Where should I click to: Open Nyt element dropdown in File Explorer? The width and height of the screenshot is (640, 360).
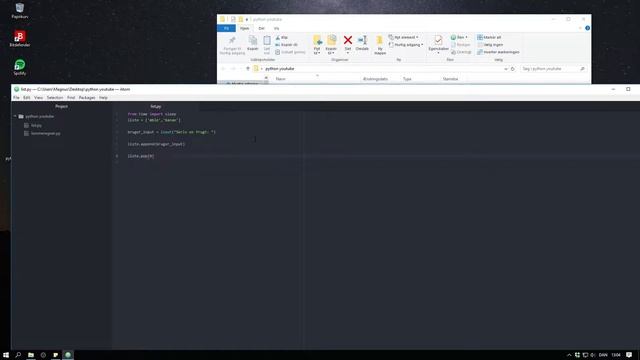pyautogui.click(x=403, y=37)
